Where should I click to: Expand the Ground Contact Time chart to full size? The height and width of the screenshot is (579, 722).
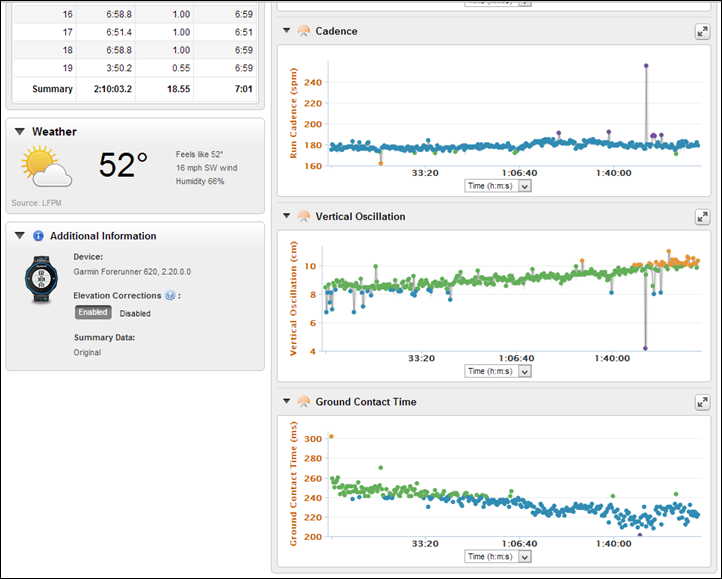coord(702,402)
